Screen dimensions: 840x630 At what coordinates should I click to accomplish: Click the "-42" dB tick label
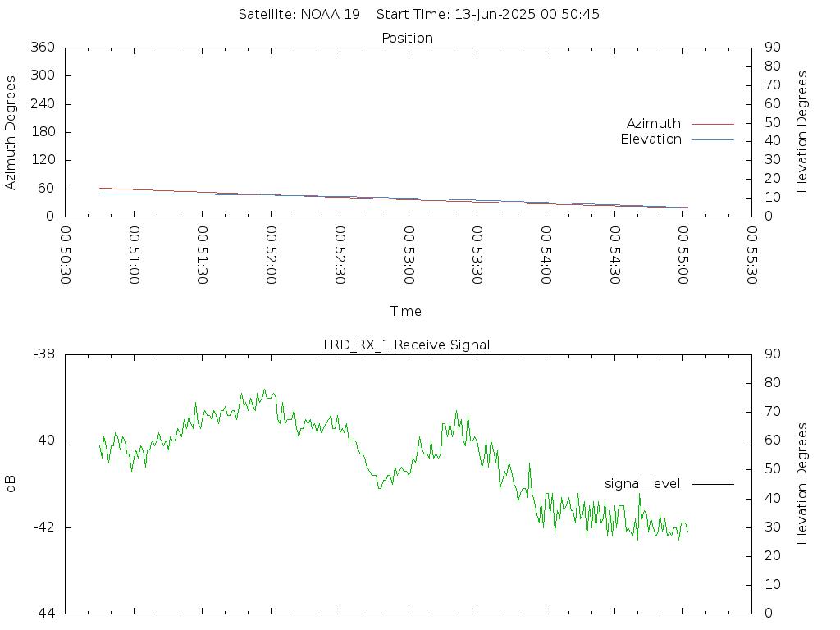click(44, 527)
